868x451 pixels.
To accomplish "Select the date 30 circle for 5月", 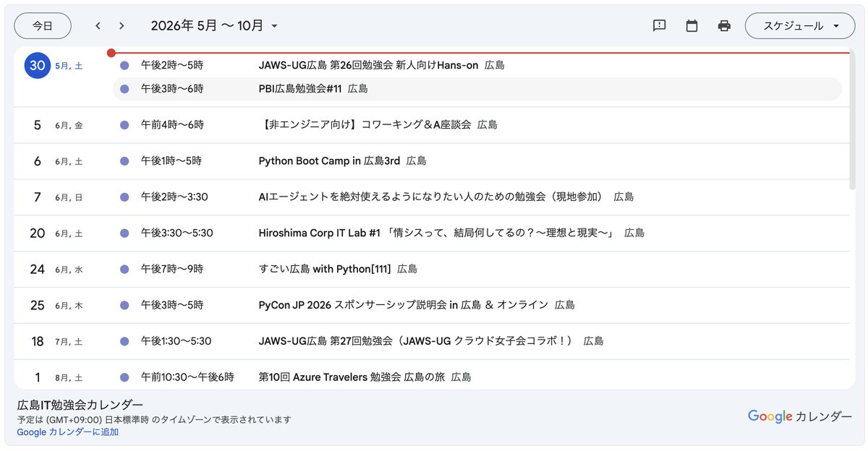I will pyautogui.click(x=37, y=65).
